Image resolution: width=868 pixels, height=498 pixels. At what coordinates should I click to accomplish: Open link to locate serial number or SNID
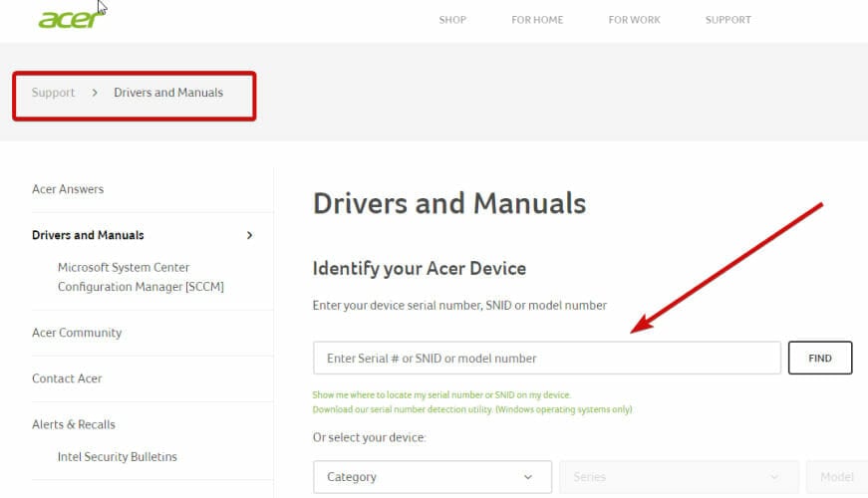point(441,394)
